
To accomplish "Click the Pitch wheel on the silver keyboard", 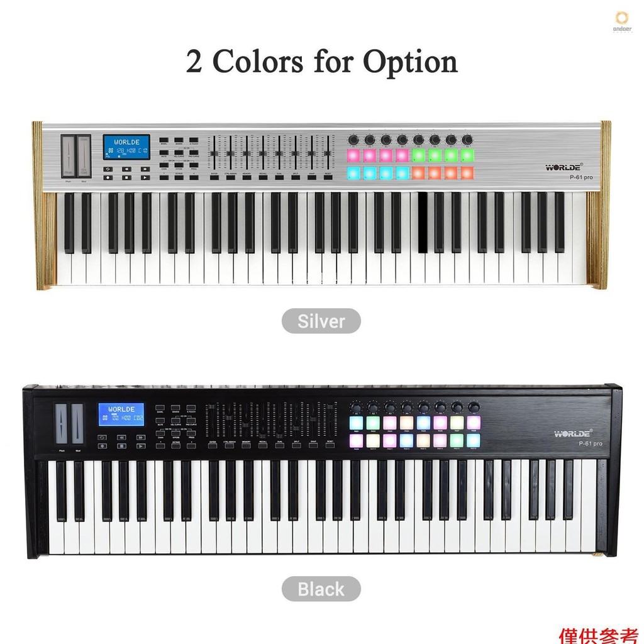I will pyautogui.click(x=68, y=156).
